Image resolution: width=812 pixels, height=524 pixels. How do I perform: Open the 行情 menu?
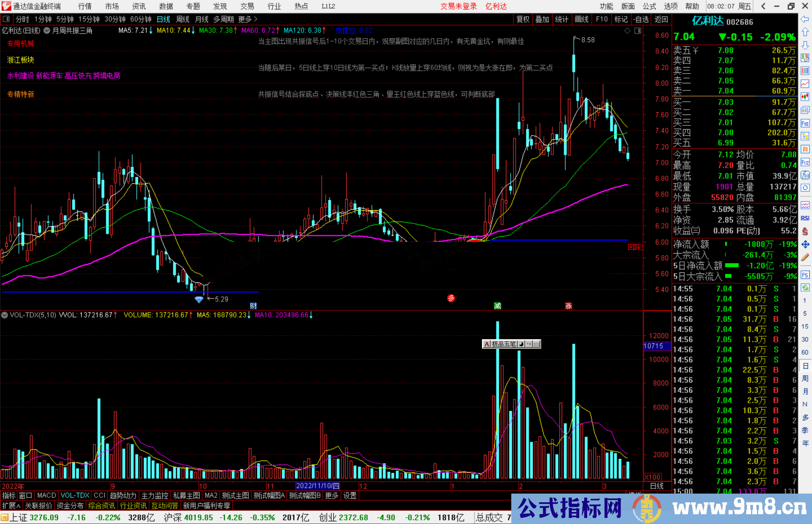pos(85,6)
